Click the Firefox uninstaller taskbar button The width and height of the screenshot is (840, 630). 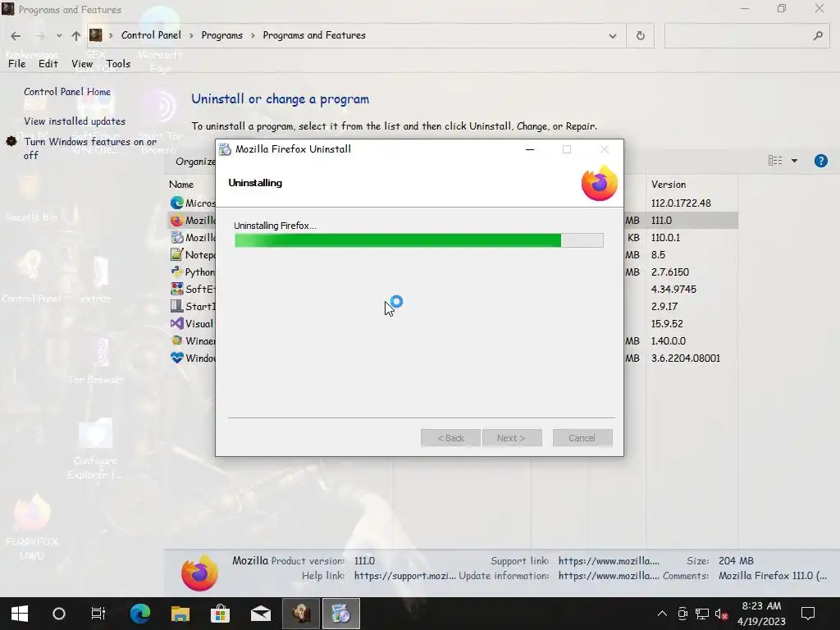[x=340, y=614]
